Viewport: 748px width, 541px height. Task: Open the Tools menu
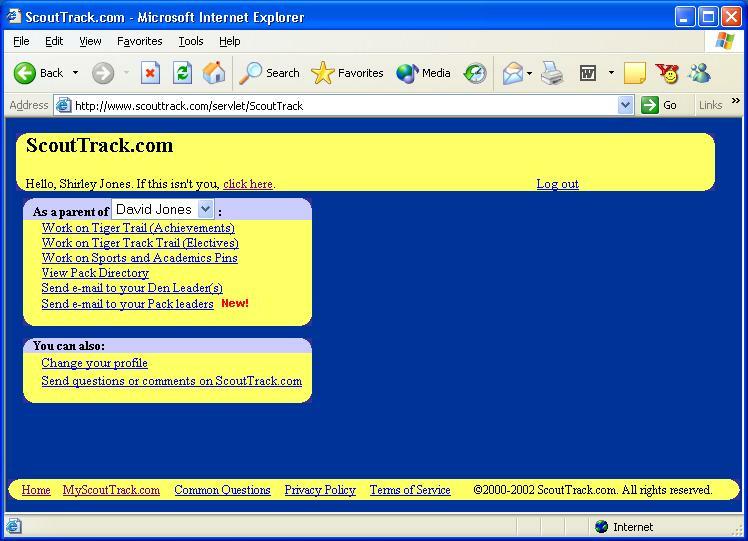191,41
